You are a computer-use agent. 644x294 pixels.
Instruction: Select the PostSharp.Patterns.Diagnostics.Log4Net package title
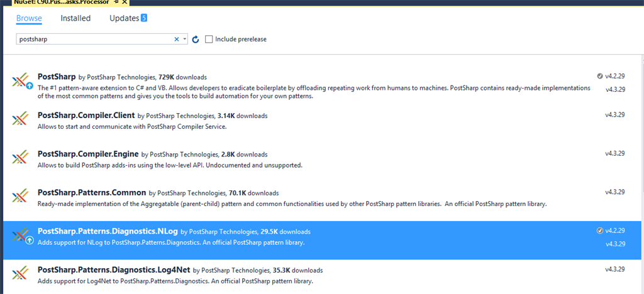click(x=114, y=270)
